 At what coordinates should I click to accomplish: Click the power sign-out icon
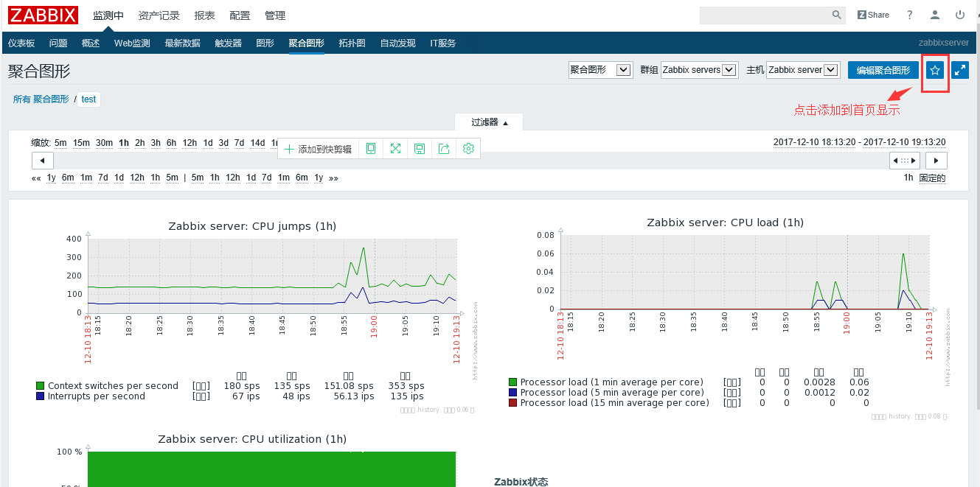pyautogui.click(x=960, y=15)
